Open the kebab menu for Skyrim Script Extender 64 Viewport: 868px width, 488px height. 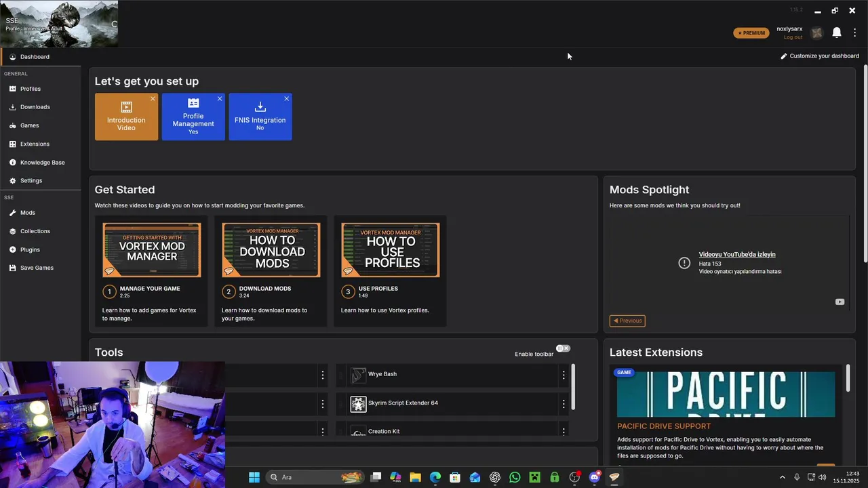(563, 403)
